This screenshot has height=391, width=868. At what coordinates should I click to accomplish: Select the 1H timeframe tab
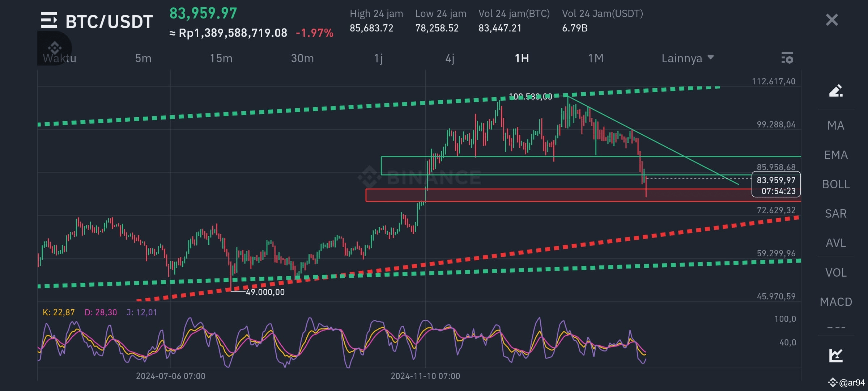pos(522,58)
